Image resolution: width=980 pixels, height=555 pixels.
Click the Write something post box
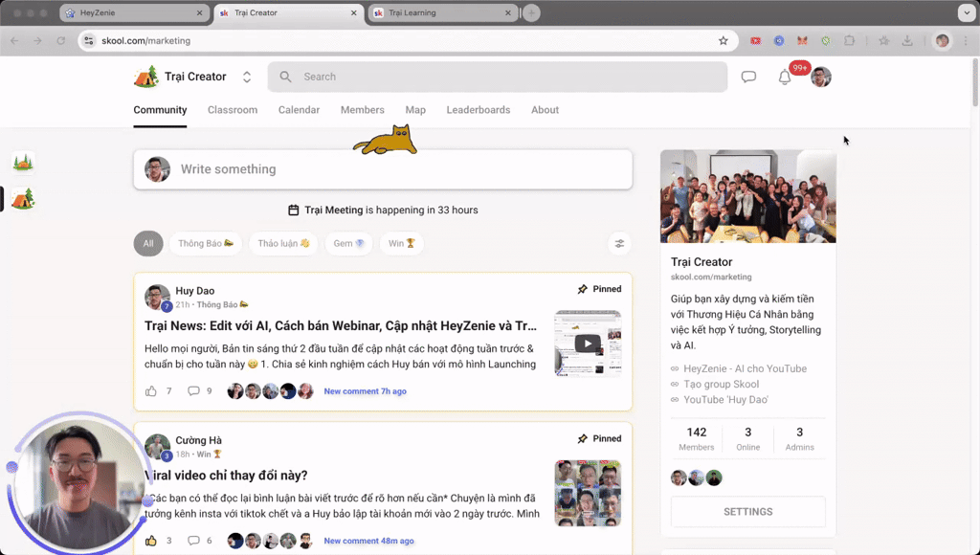(x=383, y=169)
